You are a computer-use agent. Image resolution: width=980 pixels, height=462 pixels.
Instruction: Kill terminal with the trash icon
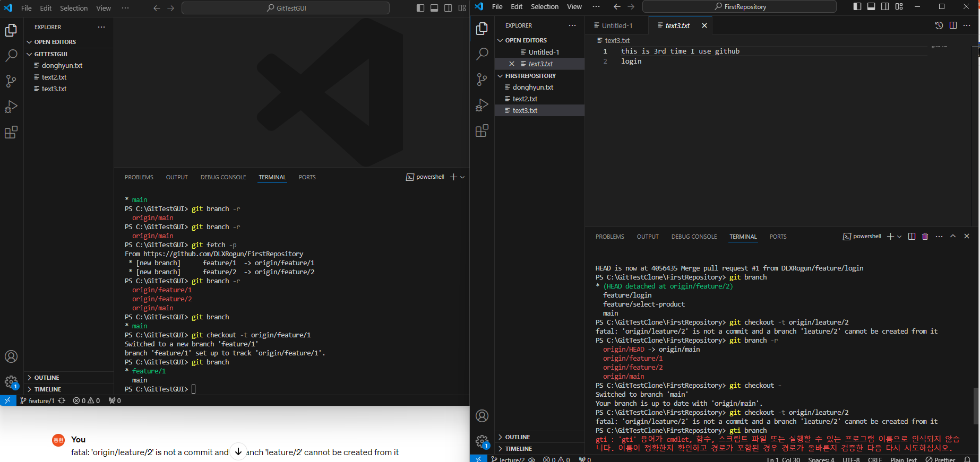point(925,237)
